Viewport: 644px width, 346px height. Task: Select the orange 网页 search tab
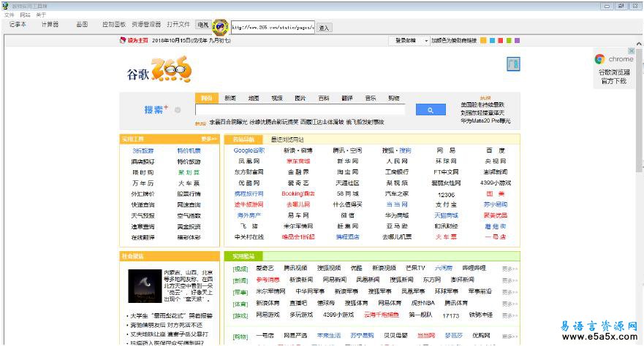pyautogui.click(x=207, y=98)
